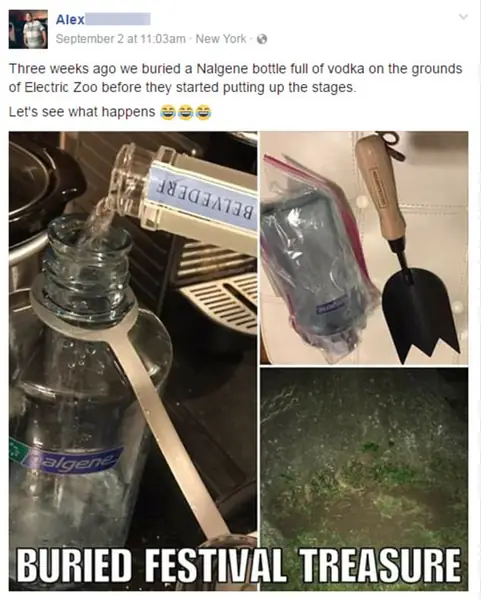Click the first laughing-tears emoji
The height and width of the screenshot is (600, 481).
[167, 112]
